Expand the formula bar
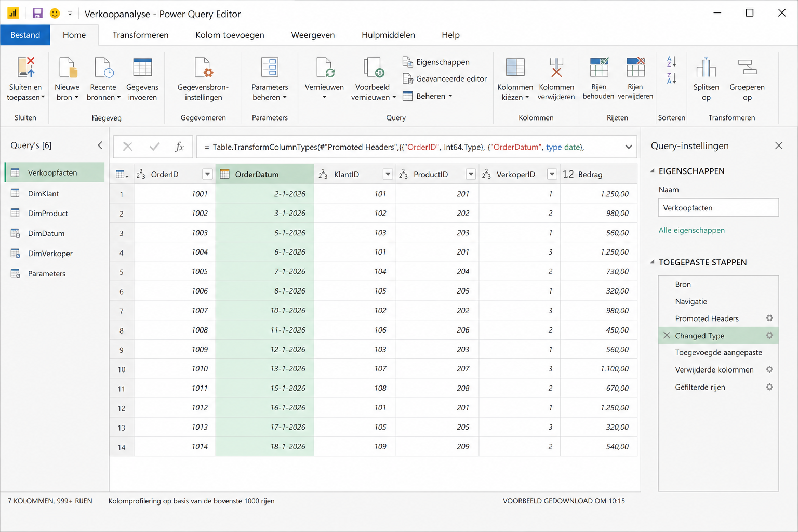The width and height of the screenshot is (798, 532). [629, 147]
